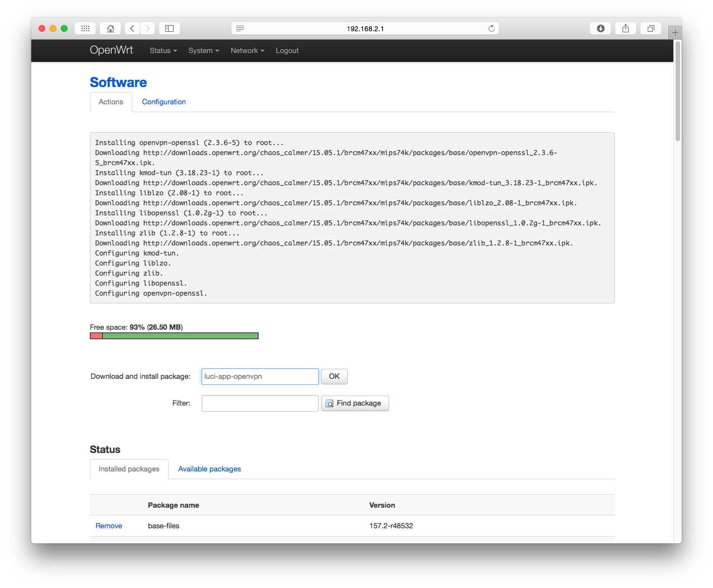Expand the Network dropdown menu
This screenshot has height=588, width=713.
(x=247, y=51)
